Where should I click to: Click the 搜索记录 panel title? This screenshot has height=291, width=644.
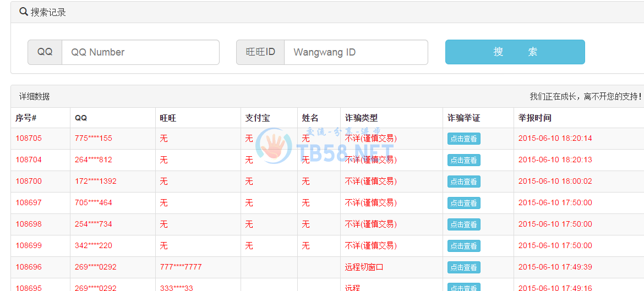coord(48,12)
